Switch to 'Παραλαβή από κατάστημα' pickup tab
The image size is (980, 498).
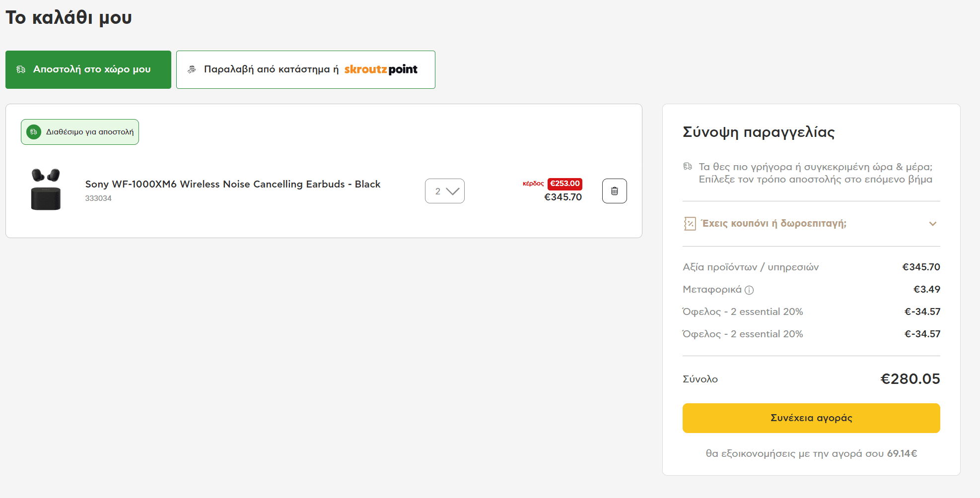click(306, 69)
